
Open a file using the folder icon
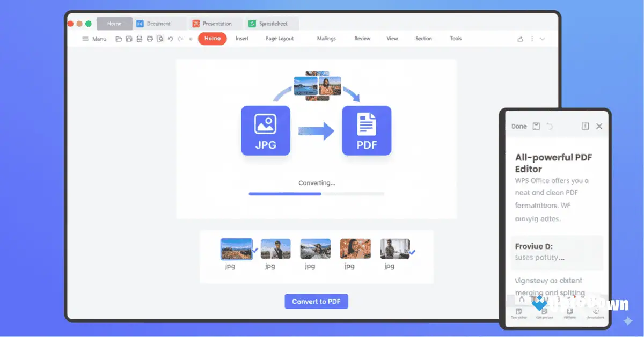(x=119, y=39)
